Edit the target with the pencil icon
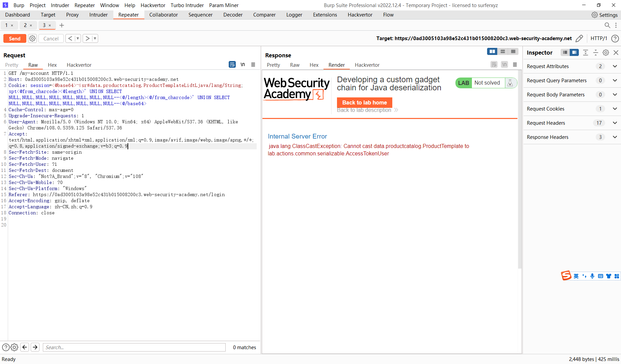621x364 pixels. coord(579,38)
